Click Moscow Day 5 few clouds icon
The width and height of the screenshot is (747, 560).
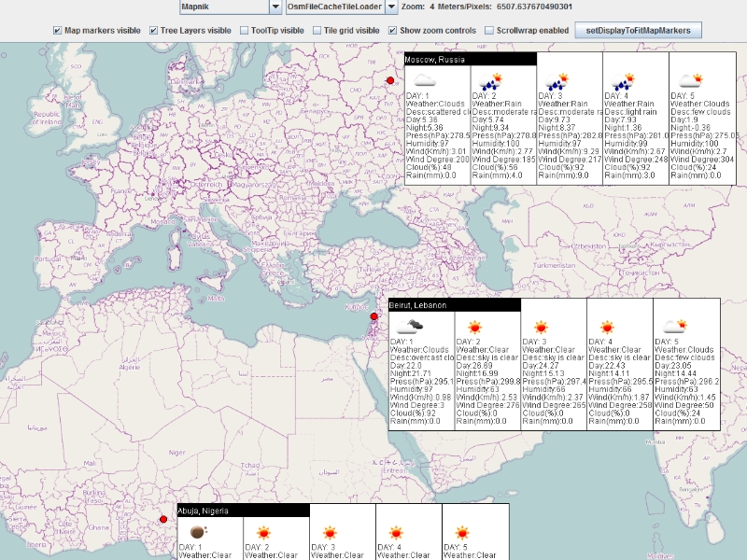pos(691,80)
